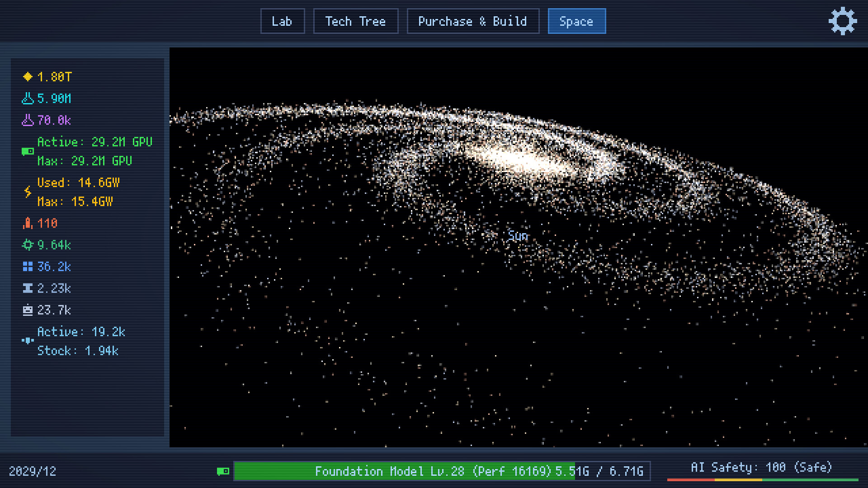Screen dimensions: 868x488
Task: Click the GPU icon beside the training bar
Action: point(223,471)
